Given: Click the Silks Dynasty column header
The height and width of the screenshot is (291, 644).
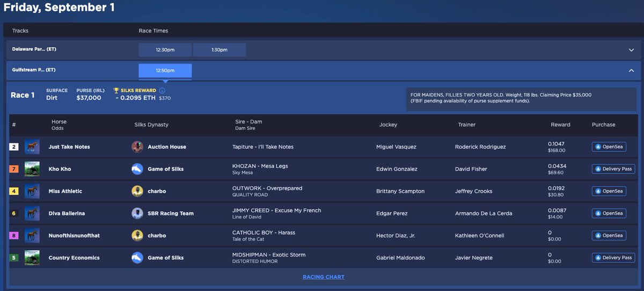Looking at the screenshot, I should point(151,125).
